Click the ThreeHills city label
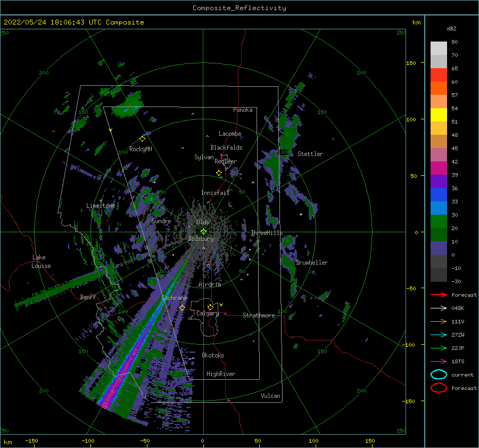Image resolution: width=479 pixels, height=448 pixels. point(267,233)
